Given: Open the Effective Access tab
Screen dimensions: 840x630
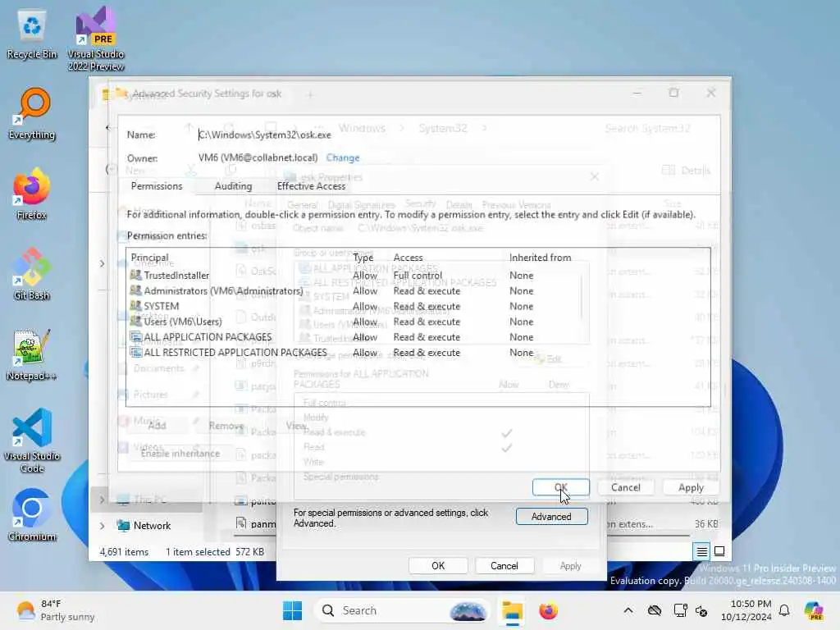Looking at the screenshot, I should click(x=311, y=186).
